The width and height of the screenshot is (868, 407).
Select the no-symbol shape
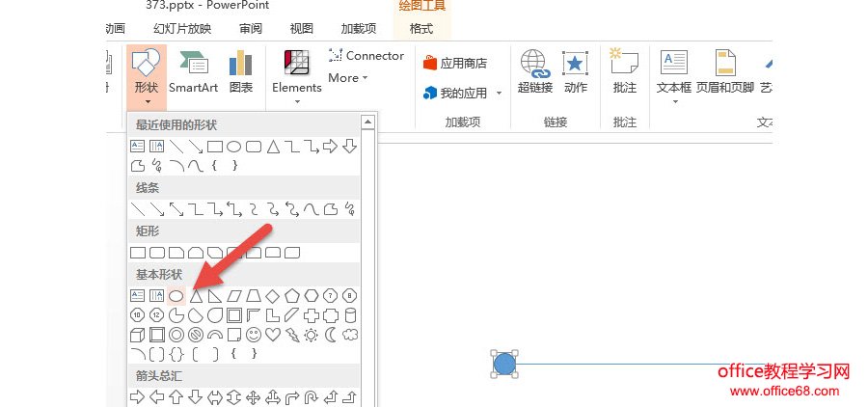tap(196, 335)
